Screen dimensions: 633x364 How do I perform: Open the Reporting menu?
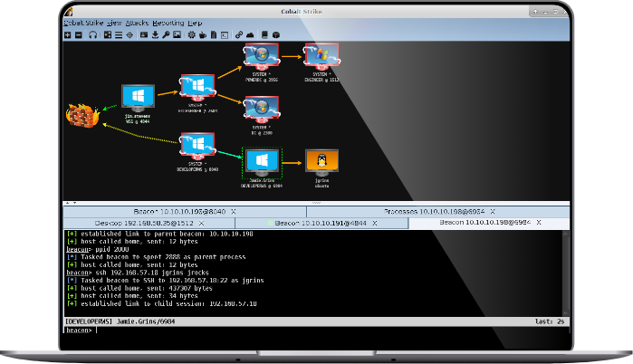(x=170, y=22)
